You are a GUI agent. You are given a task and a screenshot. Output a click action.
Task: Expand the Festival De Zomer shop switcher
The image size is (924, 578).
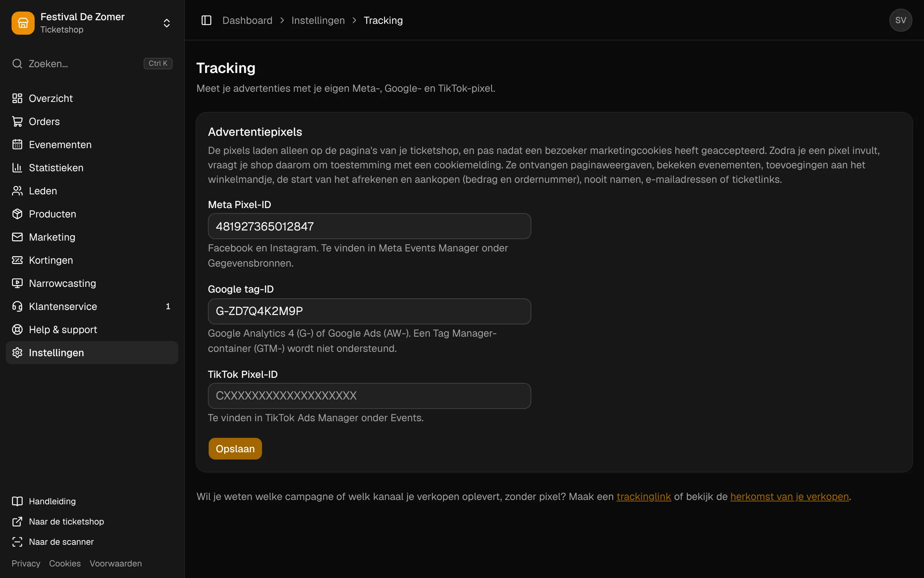click(x=166, y=23)
